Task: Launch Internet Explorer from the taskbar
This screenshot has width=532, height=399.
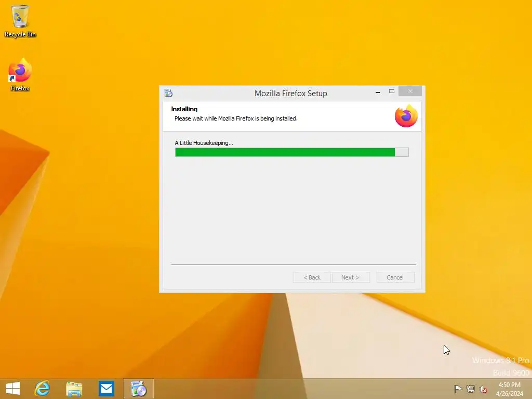Action: [x=43, y=389]
